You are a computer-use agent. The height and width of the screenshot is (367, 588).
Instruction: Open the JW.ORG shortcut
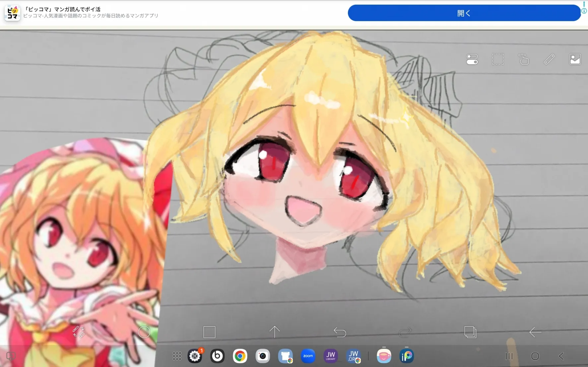(354, 356)
